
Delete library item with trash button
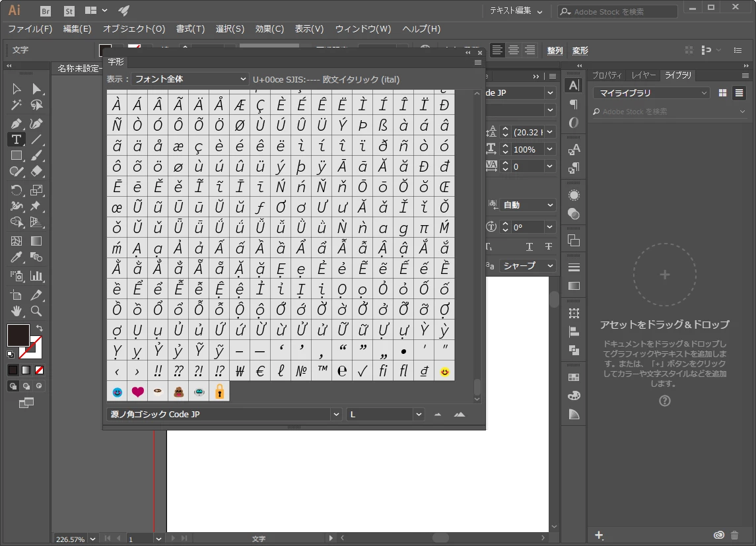click(x=734, y=535)
